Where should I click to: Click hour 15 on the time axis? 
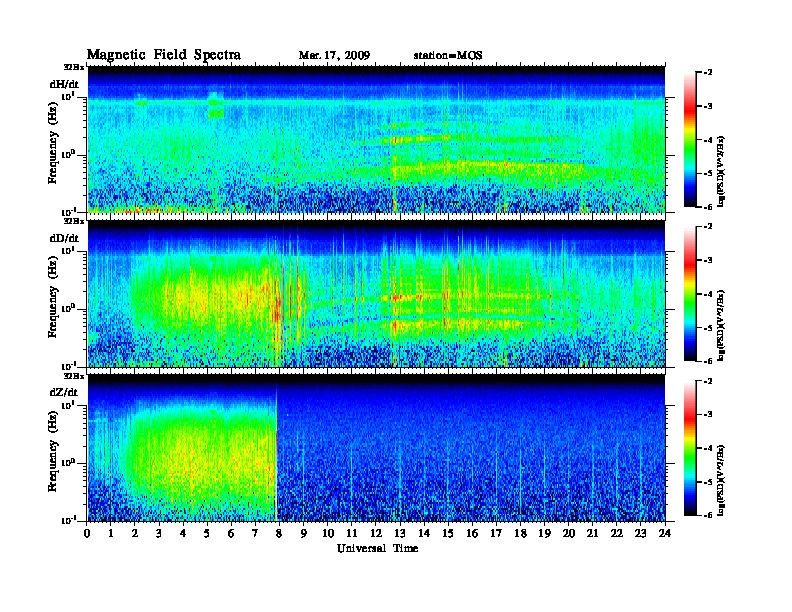coord(448,534)
